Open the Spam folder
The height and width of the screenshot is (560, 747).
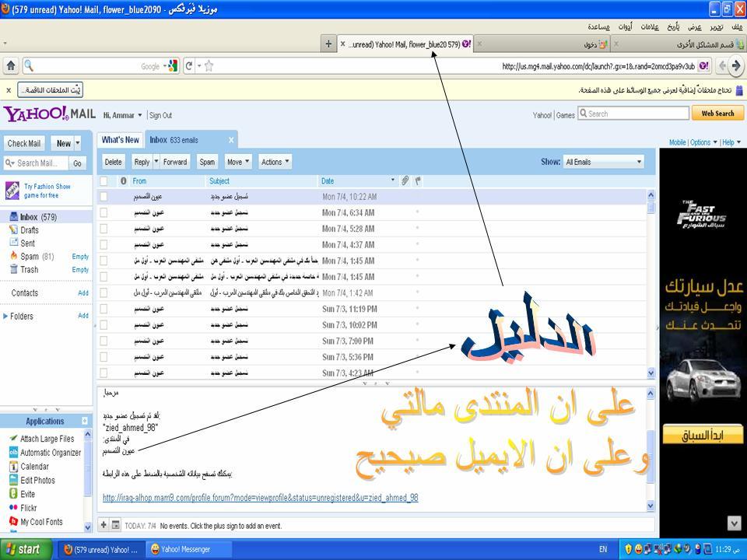[31, 257]
